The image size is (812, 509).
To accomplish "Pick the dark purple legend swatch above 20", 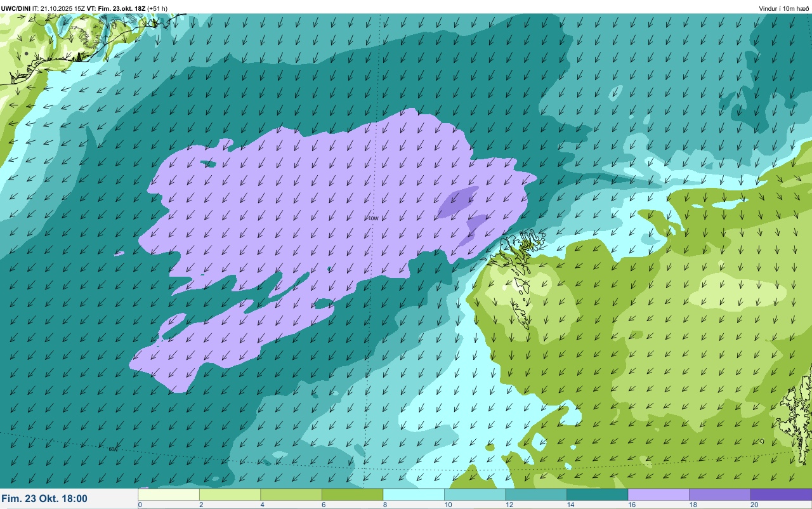I will (x=781, y=494).
